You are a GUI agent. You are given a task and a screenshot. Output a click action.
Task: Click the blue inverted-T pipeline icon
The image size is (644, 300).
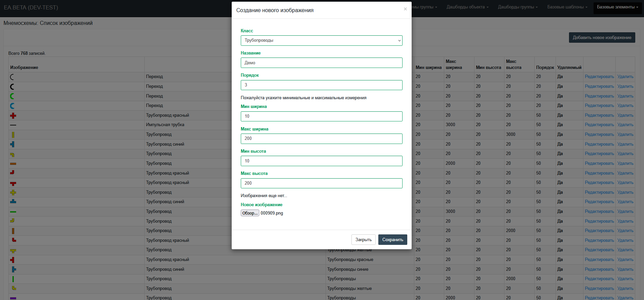click(x=13, y=201)
